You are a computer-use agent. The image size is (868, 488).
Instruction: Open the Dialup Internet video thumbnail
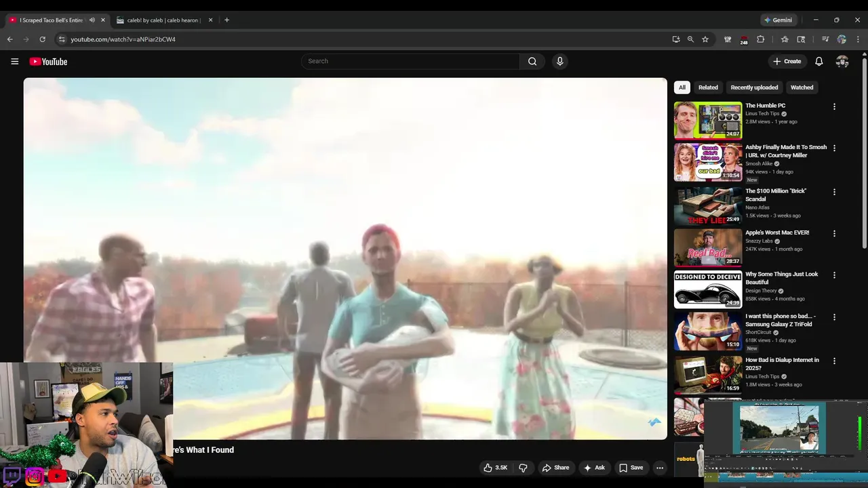coord(708,375)
